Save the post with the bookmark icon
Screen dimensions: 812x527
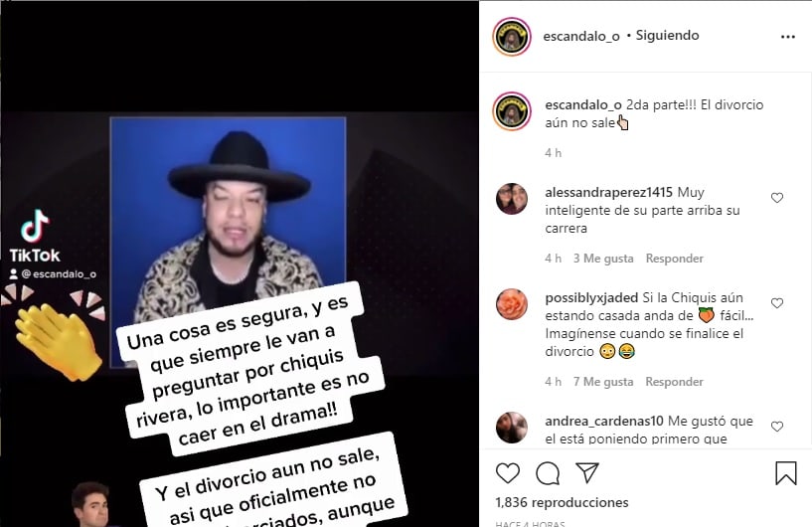pos(785,473)
